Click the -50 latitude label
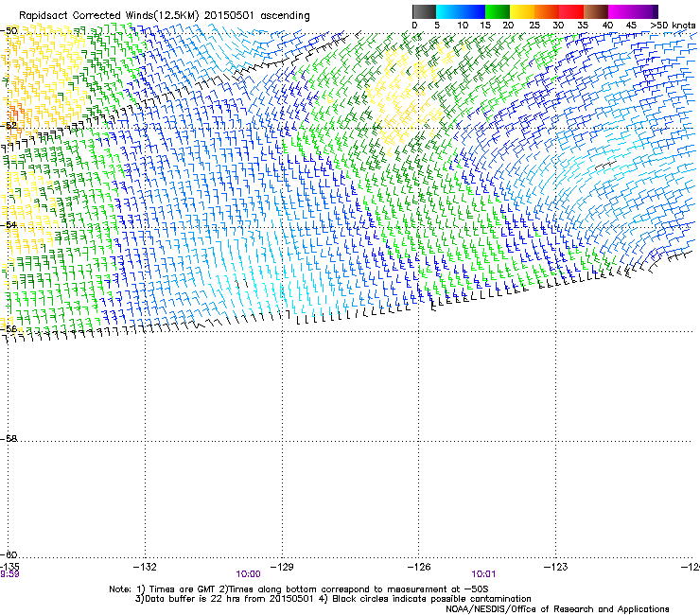Image resolution: width=700 pixels, height=615 pixels. (x=9, y=31)
